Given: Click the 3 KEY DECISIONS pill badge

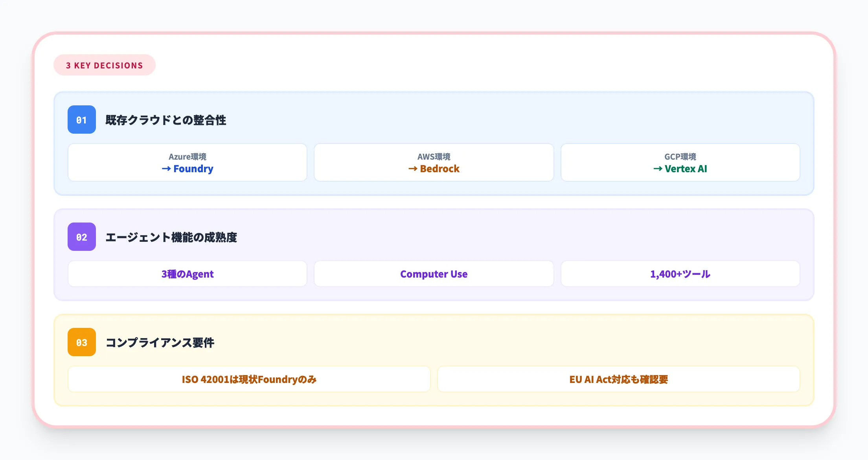Looking at the screenshot, I should click(104, 65).
